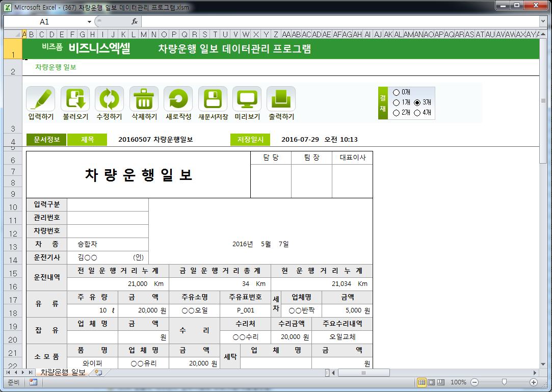Switch to the 차량운행 일보 sheet tab
The width and height of the screenshot is (552, 392).
pos(63,373)
